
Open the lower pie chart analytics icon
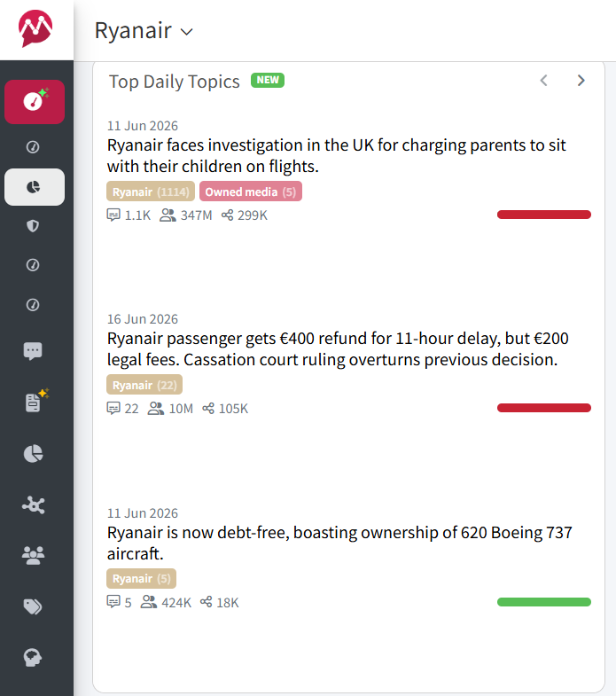click(34, 454)
